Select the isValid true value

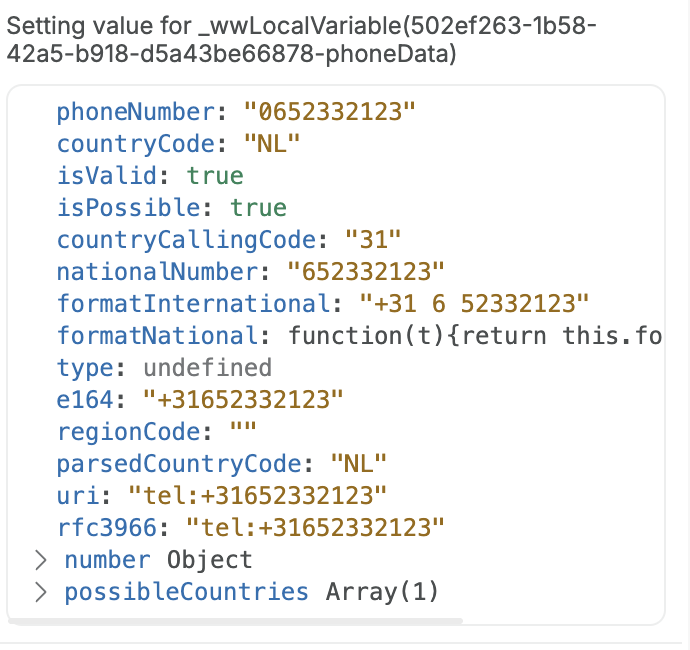pos(215,176)
